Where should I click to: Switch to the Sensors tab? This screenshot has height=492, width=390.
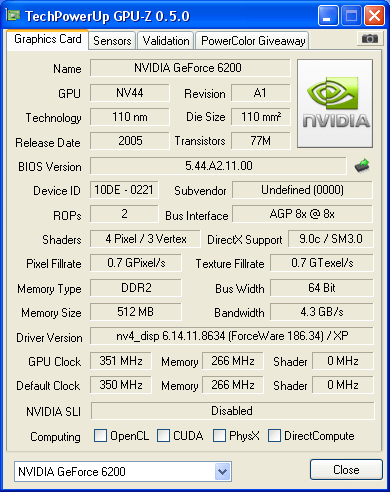tap(112, 41)
